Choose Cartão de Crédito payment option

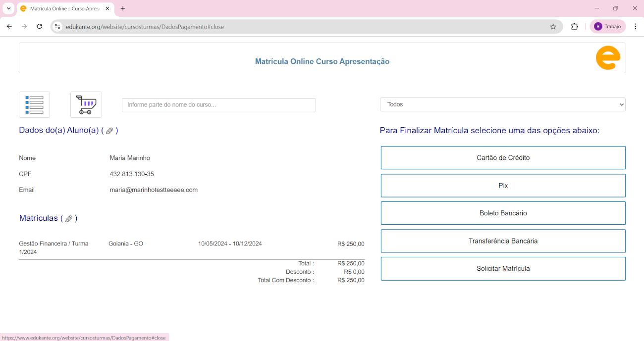[503, 158]
